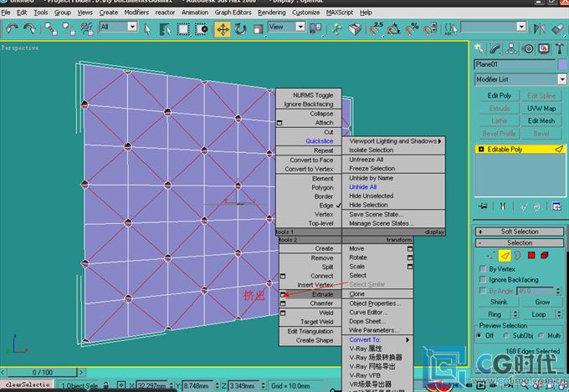Select Polygon sub-object level icon
This screenshot has width=569, height=392.
[532, 255]
